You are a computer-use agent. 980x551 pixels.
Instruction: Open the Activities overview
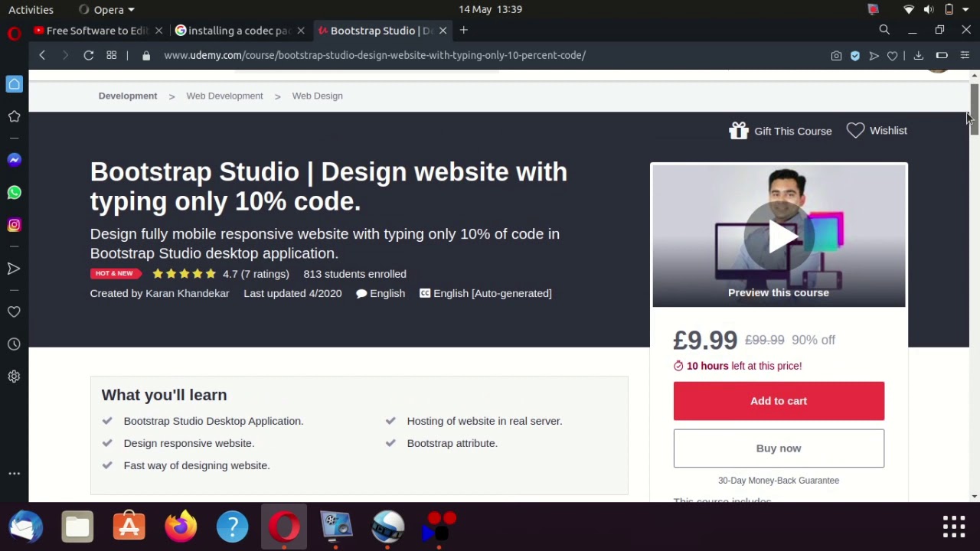point(31,9)
